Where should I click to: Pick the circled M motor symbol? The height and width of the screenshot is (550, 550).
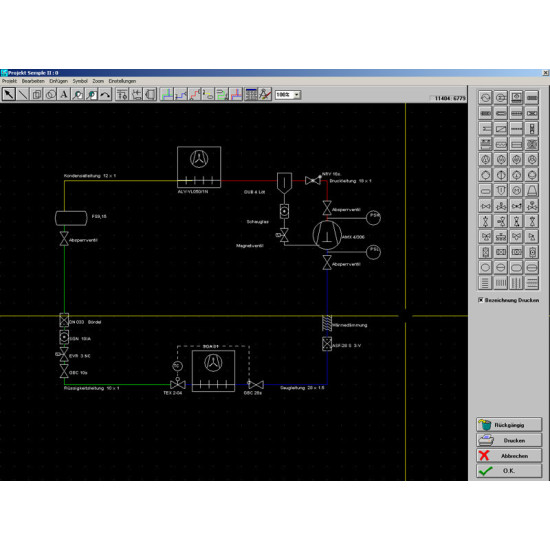point(516,190)
